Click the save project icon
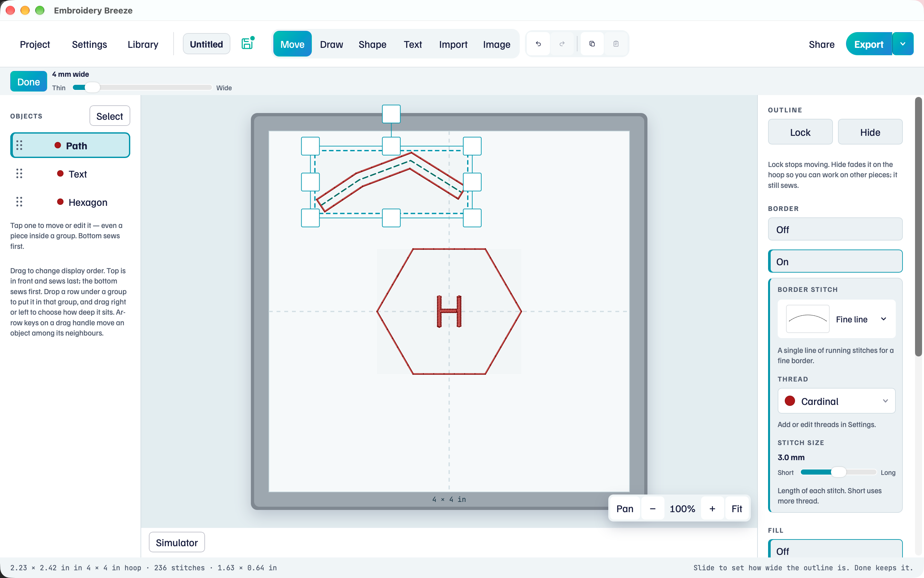 point(247,44)
